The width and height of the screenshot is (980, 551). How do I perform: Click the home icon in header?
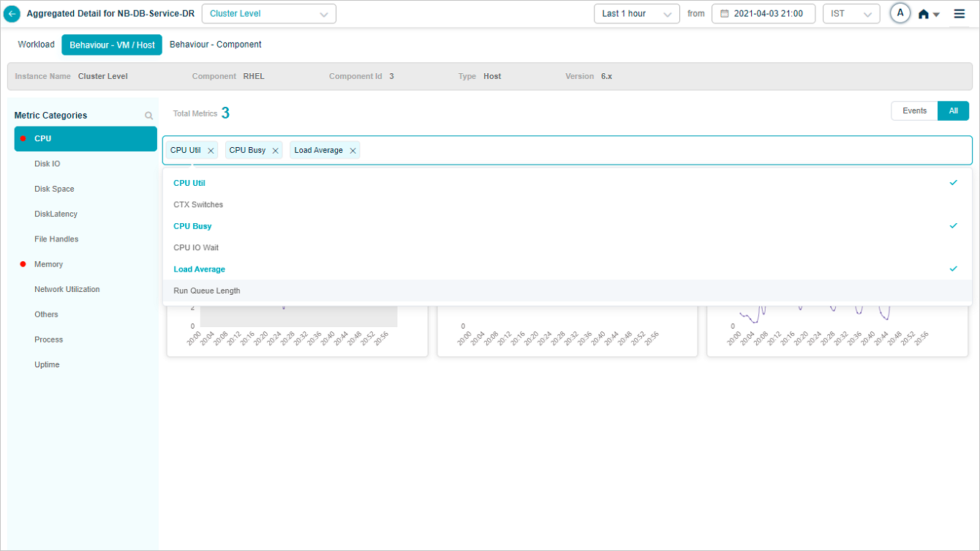[924, 14]
